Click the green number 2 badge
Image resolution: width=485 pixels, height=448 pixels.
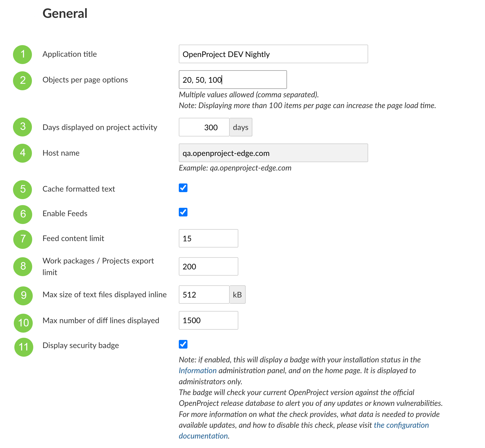tap(23, 81)
